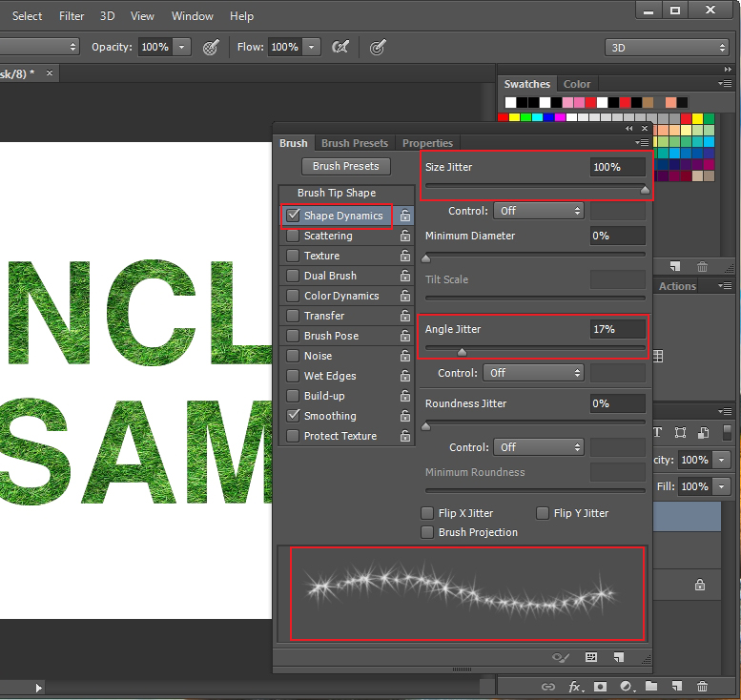Toggle tablet pressure for size icon
741x700 pixels.
point(378,47)
